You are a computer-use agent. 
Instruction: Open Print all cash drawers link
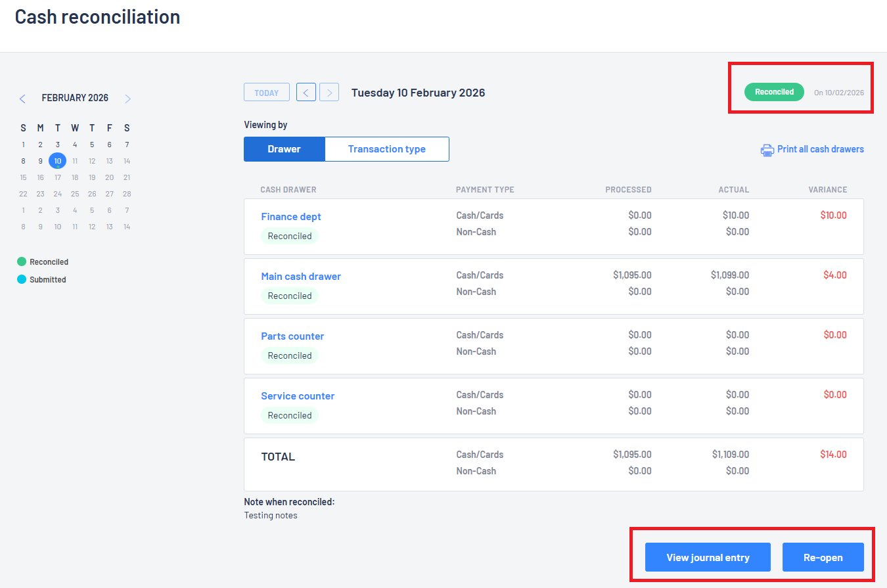[820, 149]
